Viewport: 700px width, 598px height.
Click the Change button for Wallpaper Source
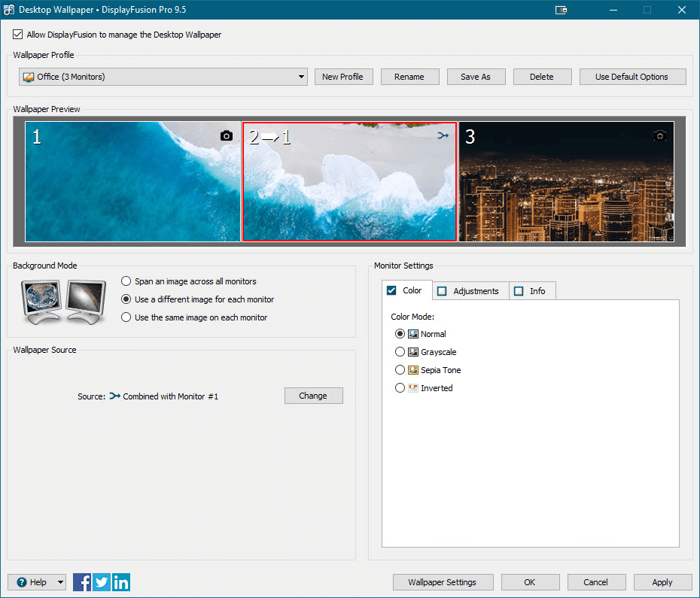(313, 396)
